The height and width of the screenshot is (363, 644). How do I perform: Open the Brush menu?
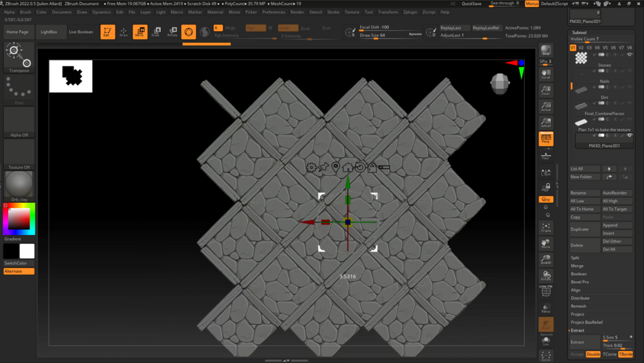(x=26, y=12)
